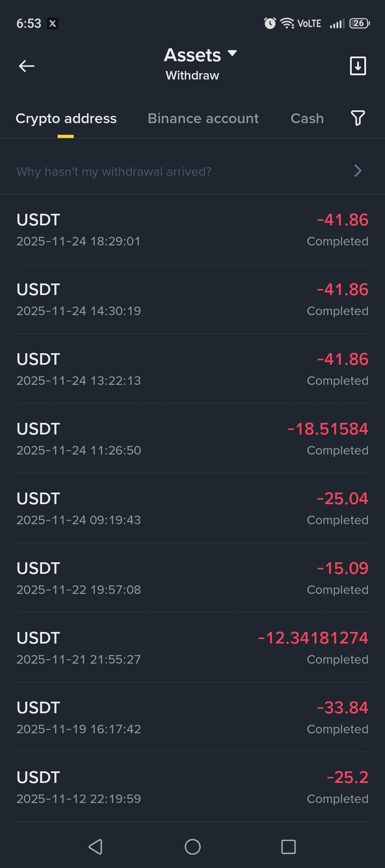The image size is (385, 868).
Task: Open the -18.51584 USDT withdrawal entry
Action: [x=192, y=439]
